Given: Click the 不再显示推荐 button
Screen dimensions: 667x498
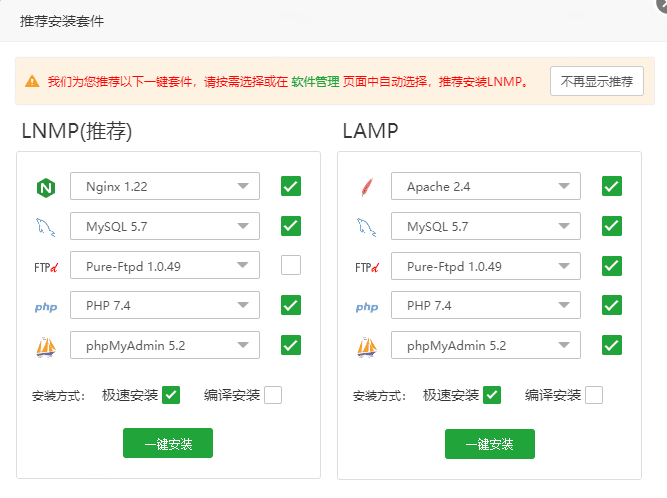Looking at the screenshot, I should (596, 81).
